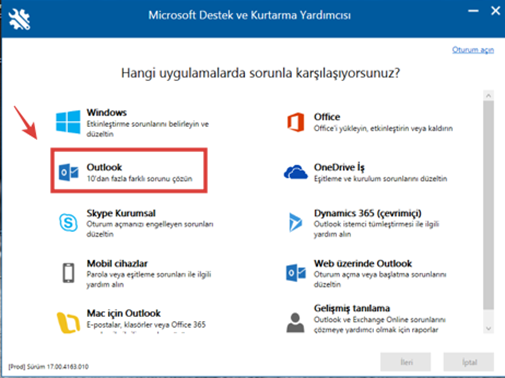Select the Outlook envelope icon
This screenshot has height=378, width=505.
pyautogui.click(x=68, y=172)
